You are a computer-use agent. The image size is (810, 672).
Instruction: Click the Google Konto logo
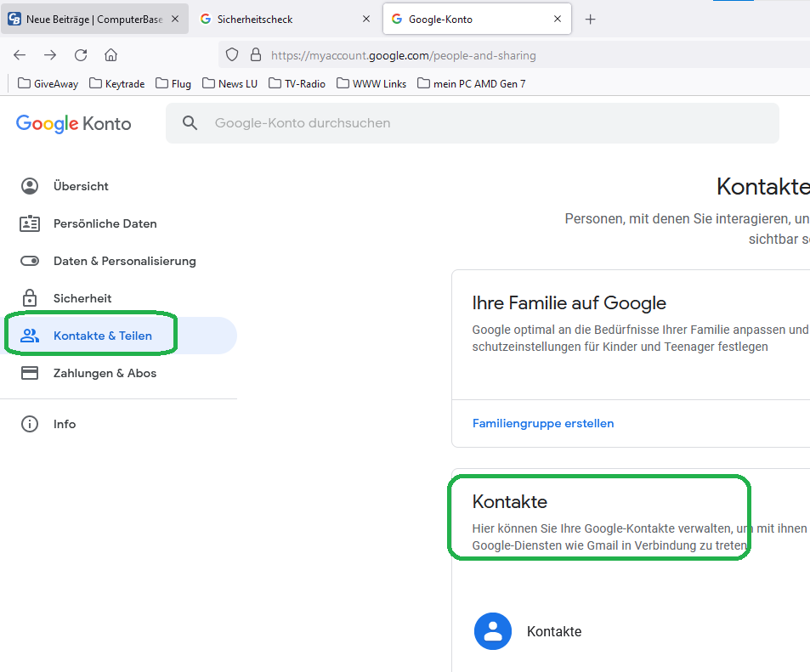[73, 123]
